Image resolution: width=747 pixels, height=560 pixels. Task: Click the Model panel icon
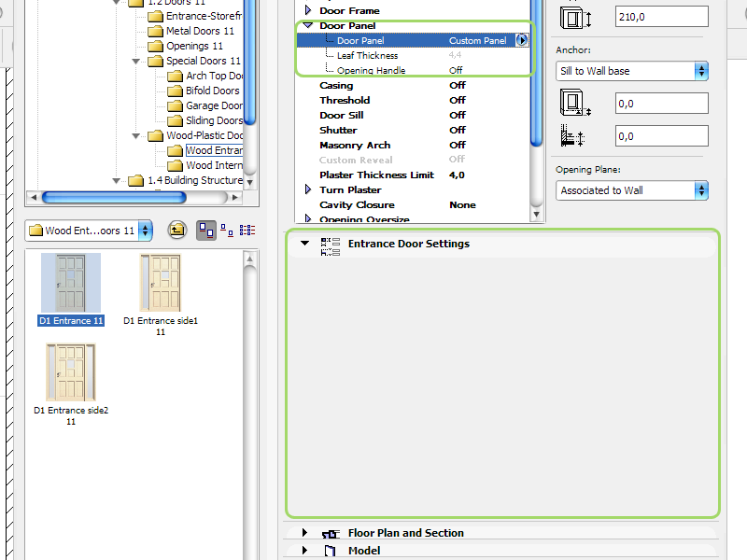point(330,551)
